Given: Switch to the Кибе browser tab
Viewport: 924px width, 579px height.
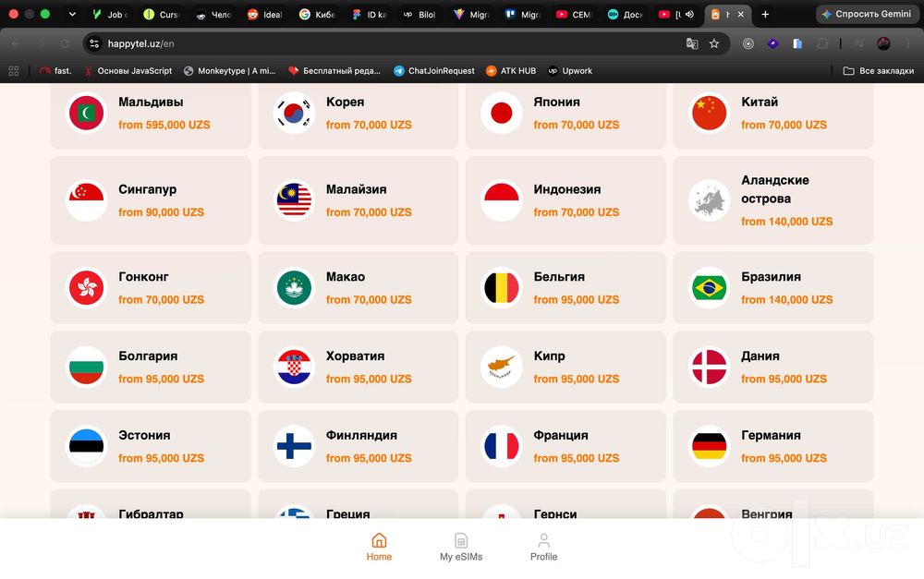Looking at the screenshot, I should click(317, 14).
